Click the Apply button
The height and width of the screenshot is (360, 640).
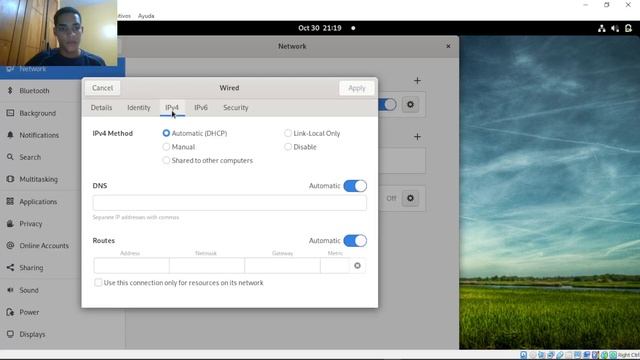coord(357,88)
